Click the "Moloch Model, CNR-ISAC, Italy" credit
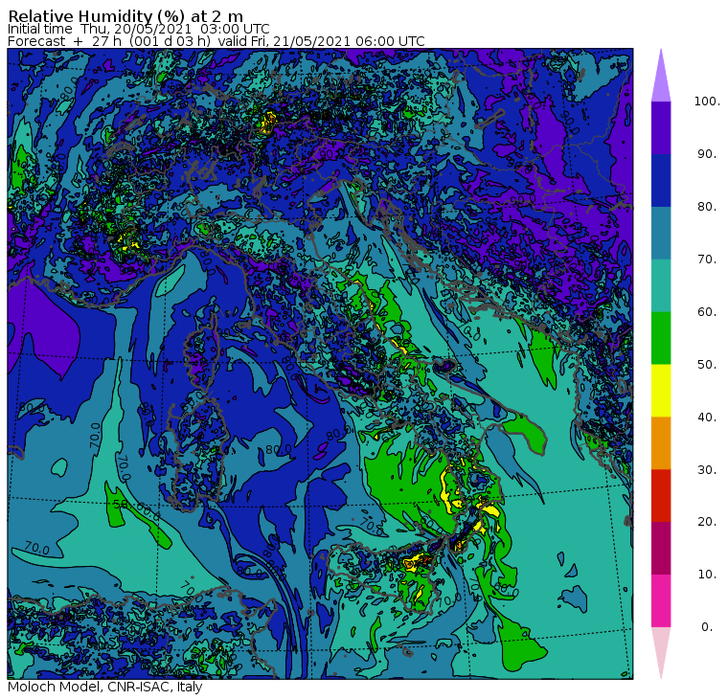728x700 pixels. coord(105,687)
